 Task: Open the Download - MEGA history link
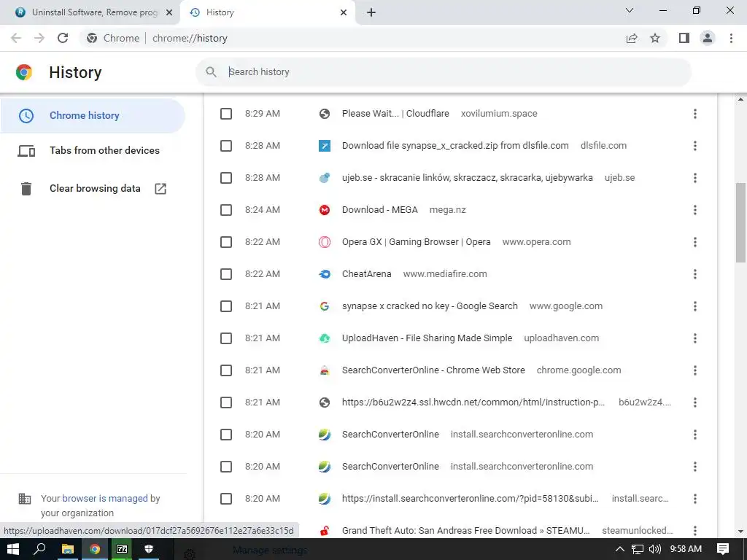[x=379, y=210]
